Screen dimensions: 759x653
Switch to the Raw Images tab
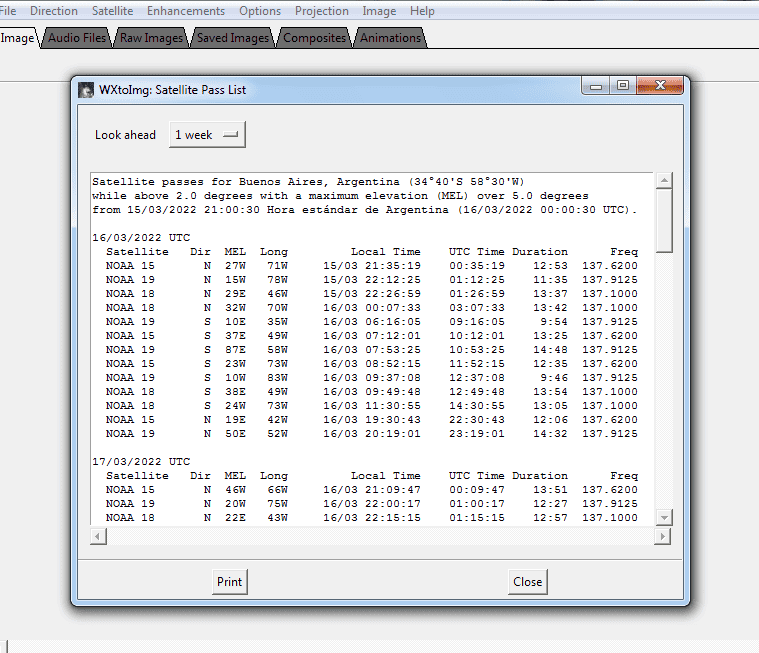151,38
